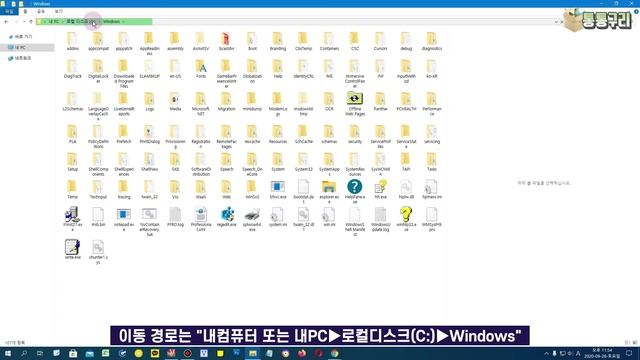Viewport: 640px width, 360px height.
Task: Select the Tasks folder
Action: [432, 162]
